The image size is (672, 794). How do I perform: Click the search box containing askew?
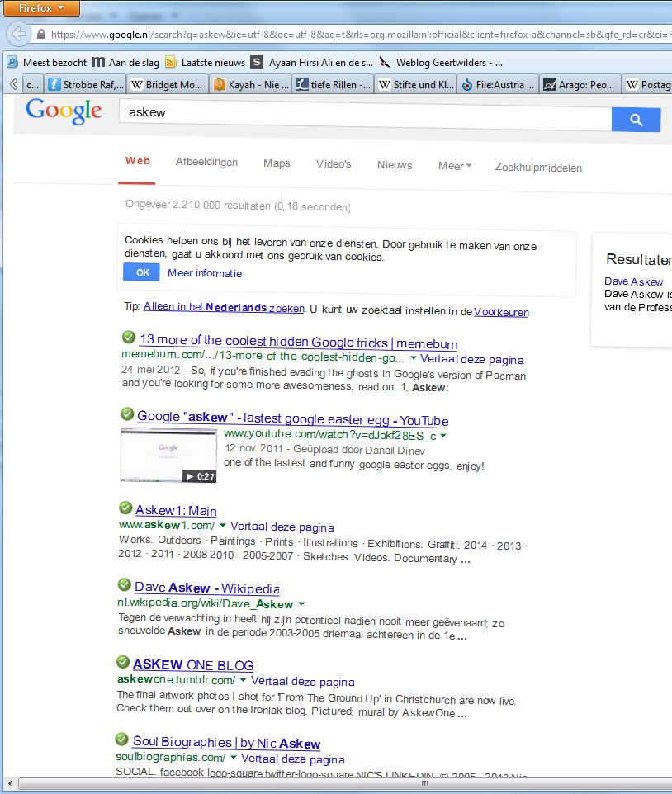click(365, 113)
